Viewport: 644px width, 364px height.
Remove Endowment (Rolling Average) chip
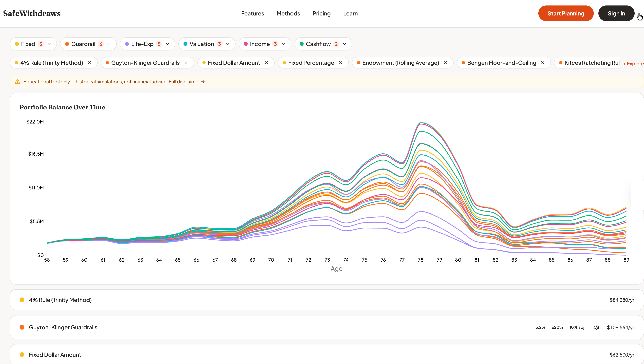pos(445,63)
